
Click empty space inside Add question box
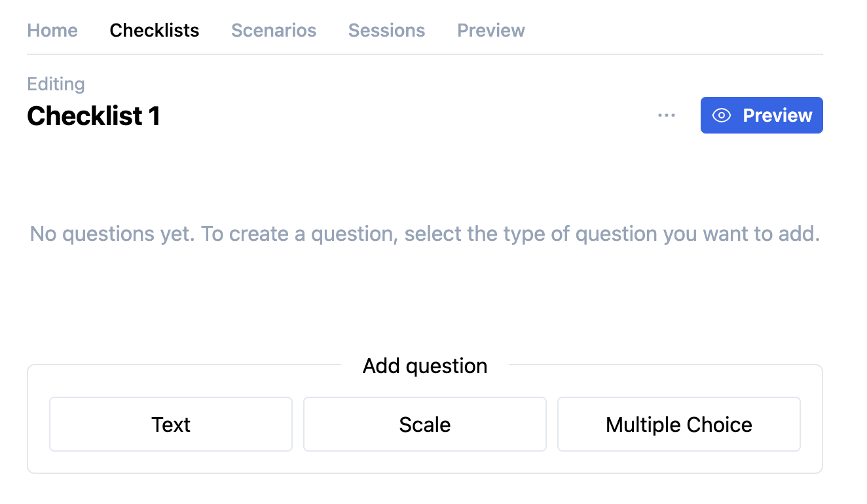pos(425,462)
